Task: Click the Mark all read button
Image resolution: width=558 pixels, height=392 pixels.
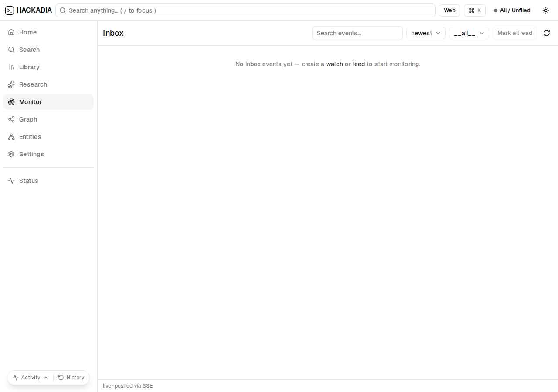Action: click(515, 33)
